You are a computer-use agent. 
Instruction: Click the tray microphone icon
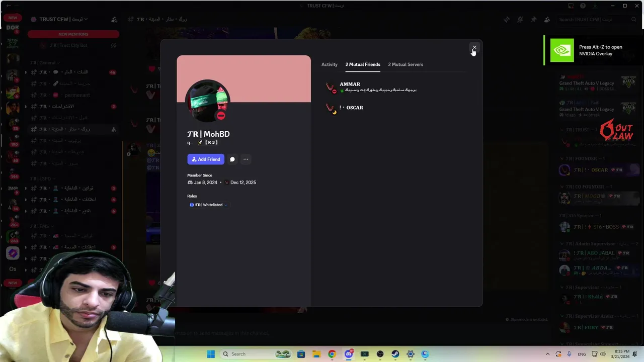click(569, 354)
